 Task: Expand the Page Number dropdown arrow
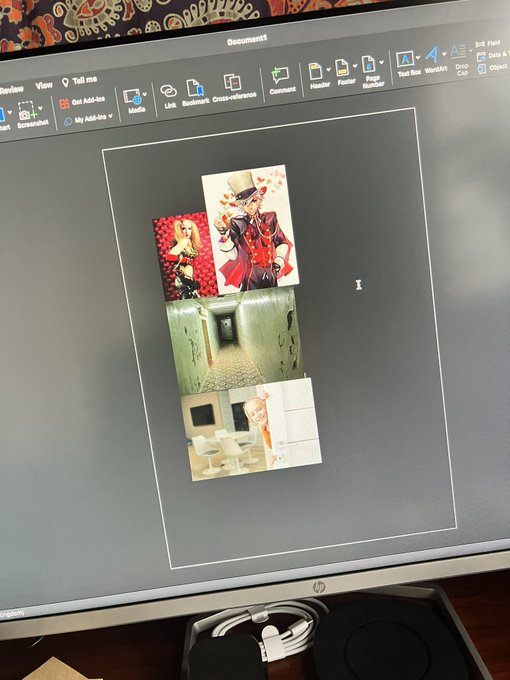point(382,62)
